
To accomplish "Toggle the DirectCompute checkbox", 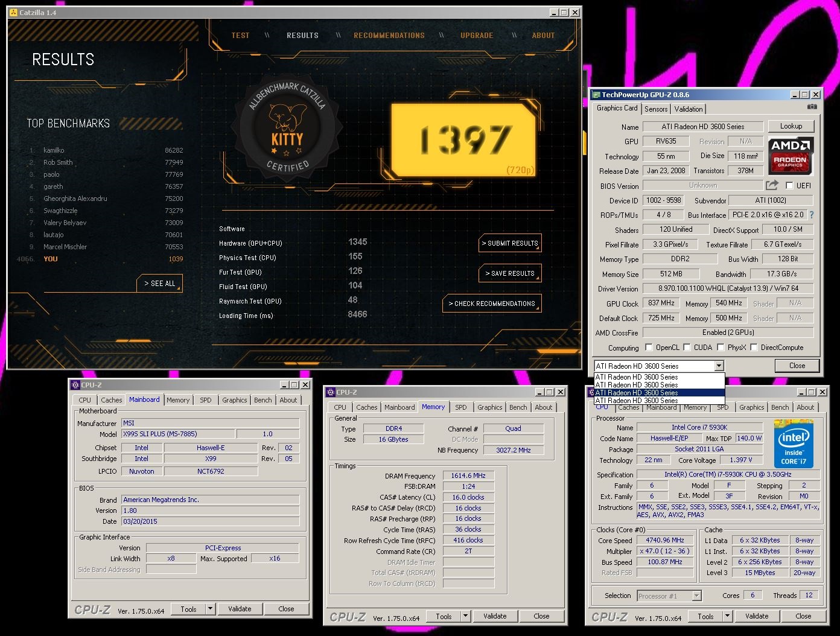I will 754,348.
